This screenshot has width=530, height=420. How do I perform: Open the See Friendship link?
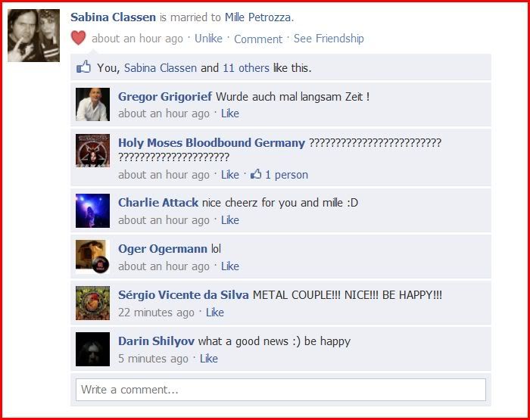(x=329, y=39)
